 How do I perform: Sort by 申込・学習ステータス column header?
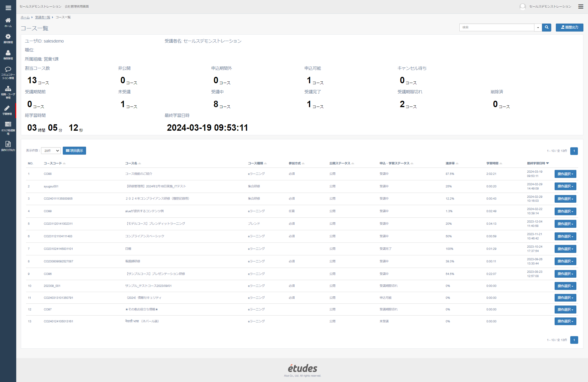pos(396,163)
